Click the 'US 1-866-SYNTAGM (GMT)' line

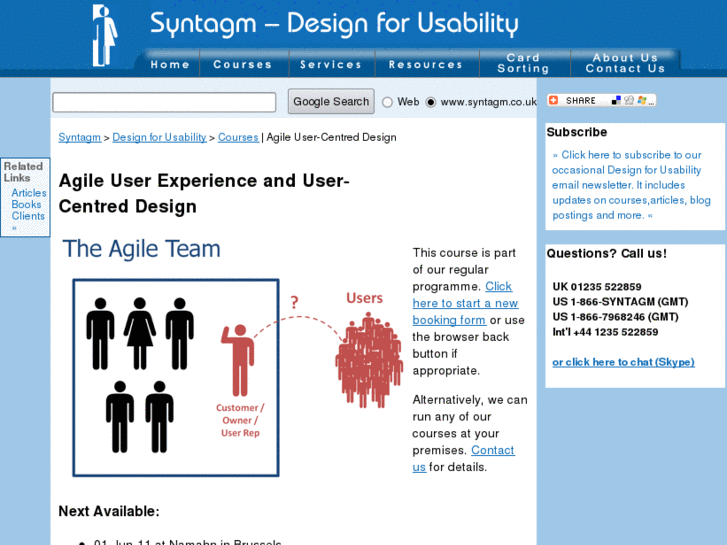click(x=620, y=302)
